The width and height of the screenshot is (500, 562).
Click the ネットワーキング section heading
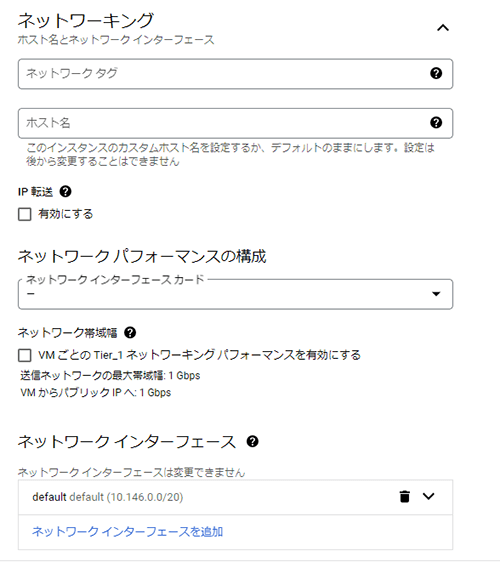coord(86,20)
